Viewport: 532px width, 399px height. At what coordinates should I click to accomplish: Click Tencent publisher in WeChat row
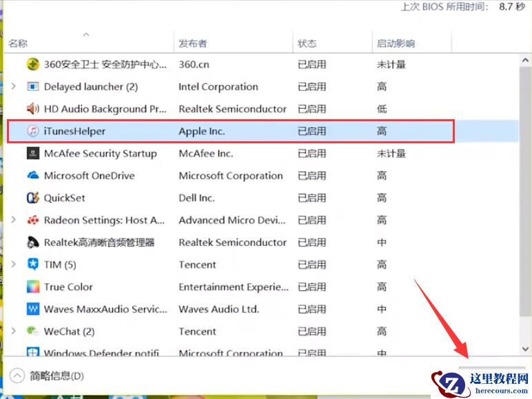(x=197, y=331)
